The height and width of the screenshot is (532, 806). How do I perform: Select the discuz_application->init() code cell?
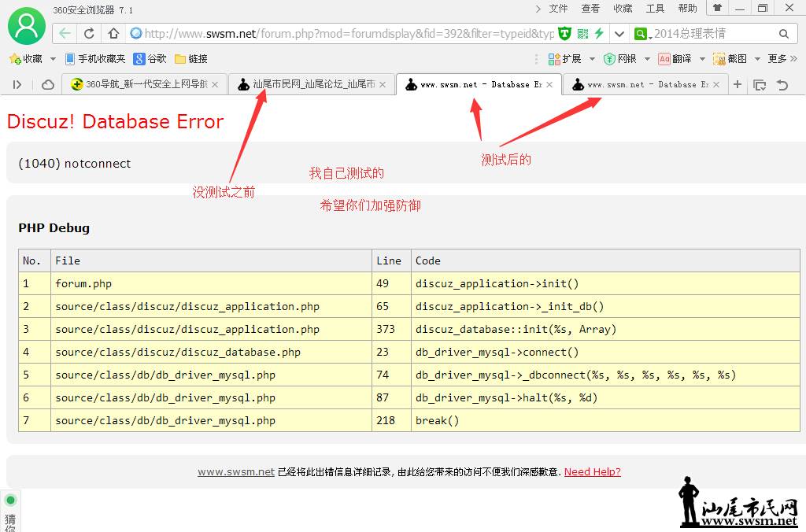[x=605, y=284]
